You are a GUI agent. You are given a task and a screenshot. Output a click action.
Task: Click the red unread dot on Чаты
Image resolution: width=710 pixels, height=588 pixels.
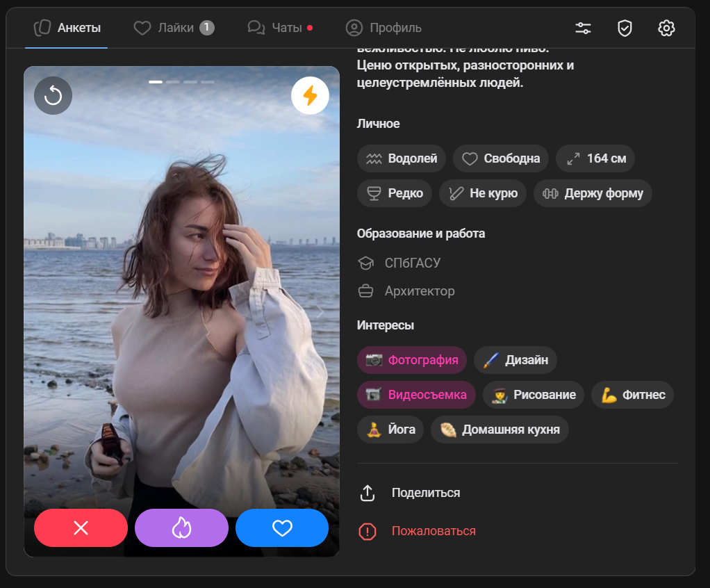pos(310,28)
